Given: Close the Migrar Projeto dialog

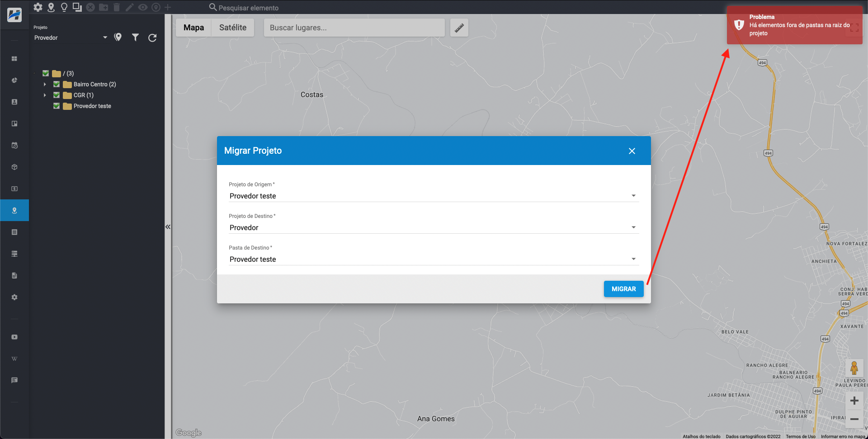Looking at the screenshot, I should 632,151.
